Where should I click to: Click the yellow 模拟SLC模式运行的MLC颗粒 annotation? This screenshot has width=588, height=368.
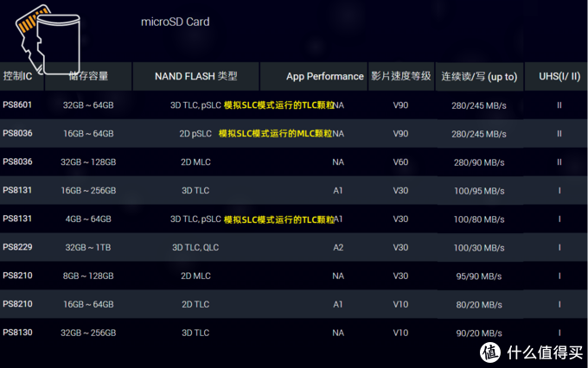(x=275, y=133)
